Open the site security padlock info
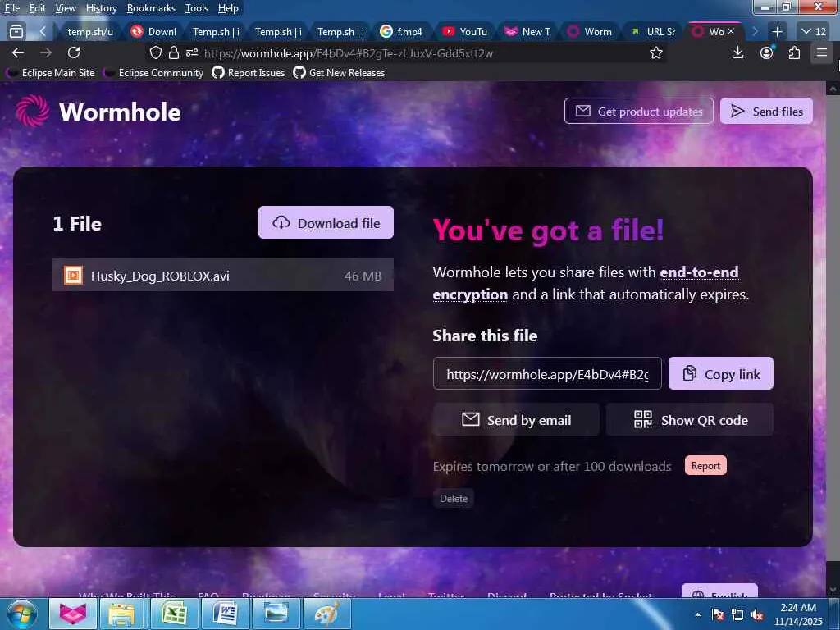Image resolution: width=840 pixels, height=630 pixels. click(x=174, y=52)
